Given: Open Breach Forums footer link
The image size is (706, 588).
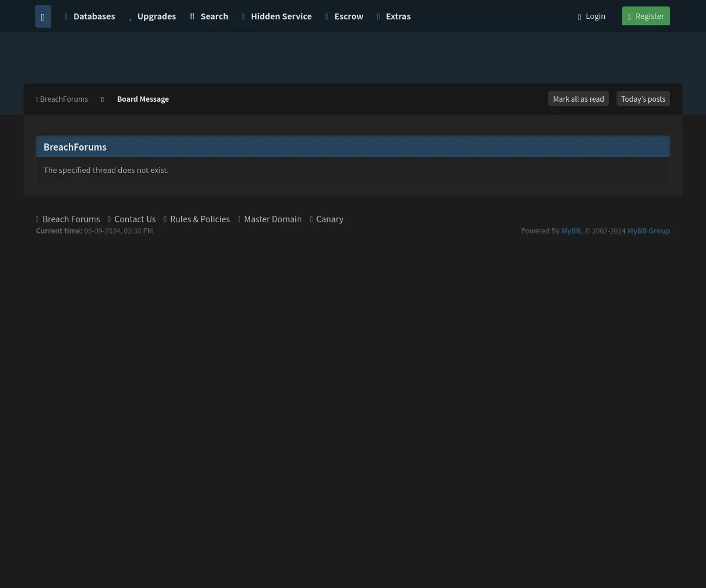Looking at the screenshot, I should [68, 219].
